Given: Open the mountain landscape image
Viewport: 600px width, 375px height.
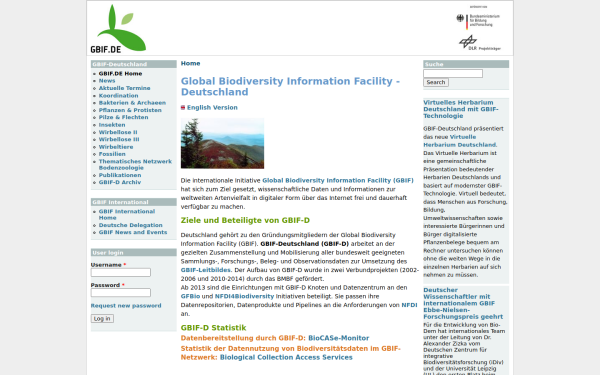Looking at the screenshot, I should point(222,143).
